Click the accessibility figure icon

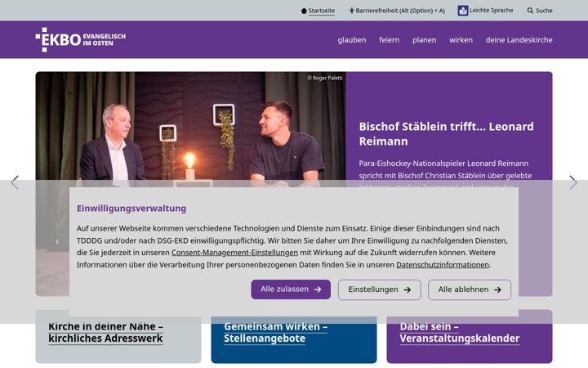[351, 11]
